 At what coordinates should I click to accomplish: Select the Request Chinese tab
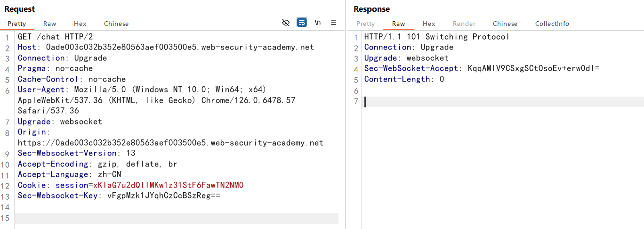[116, 24]
